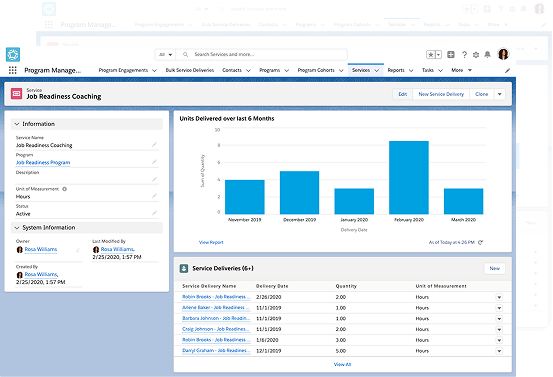Image resolution: width=553 pixels, height=377 pixels.
Task: Open the All search scope dropdown
Action: pyautogui.click(x=165, y=55)
